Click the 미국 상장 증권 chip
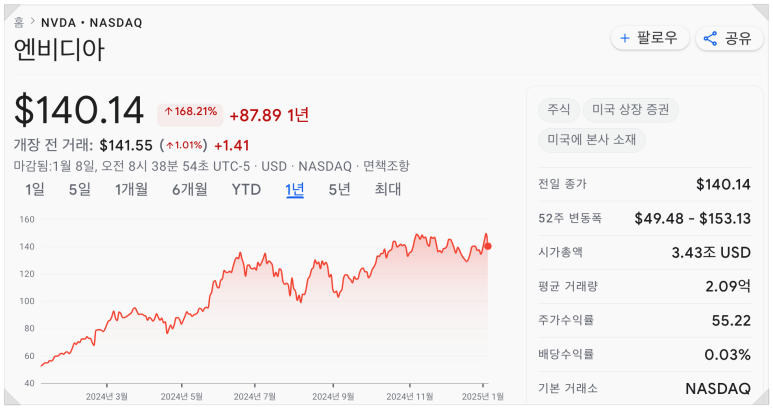The height and width of the screenshot is (409, 773). [631, 110]
